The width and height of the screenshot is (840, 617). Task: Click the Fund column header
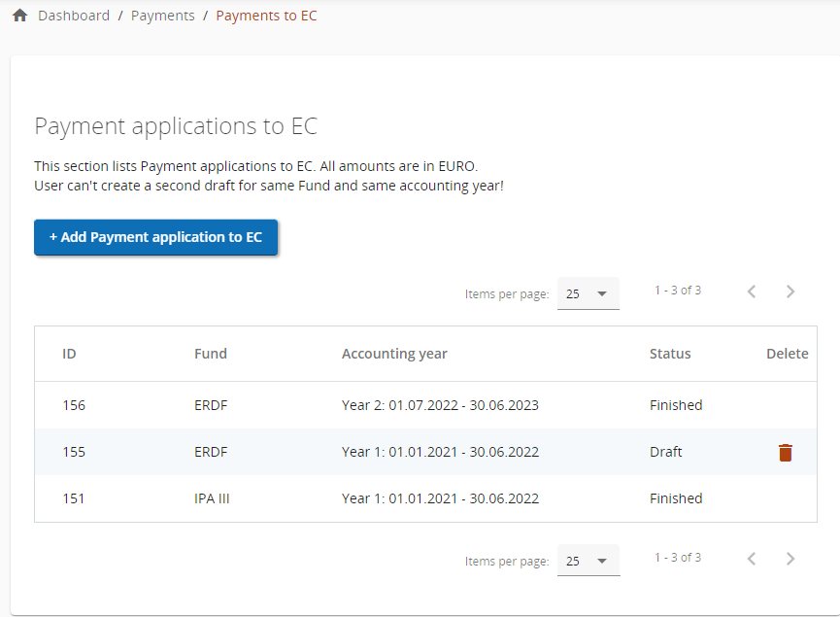point(211,354)
